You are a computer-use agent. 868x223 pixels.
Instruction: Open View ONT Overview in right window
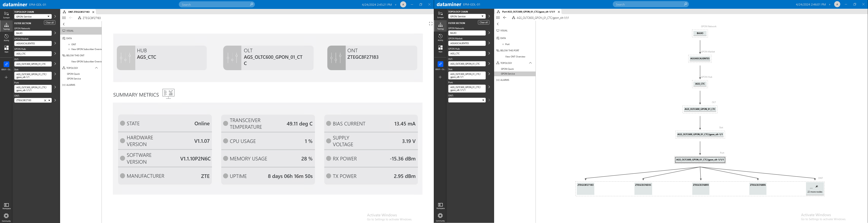[515, 57]
